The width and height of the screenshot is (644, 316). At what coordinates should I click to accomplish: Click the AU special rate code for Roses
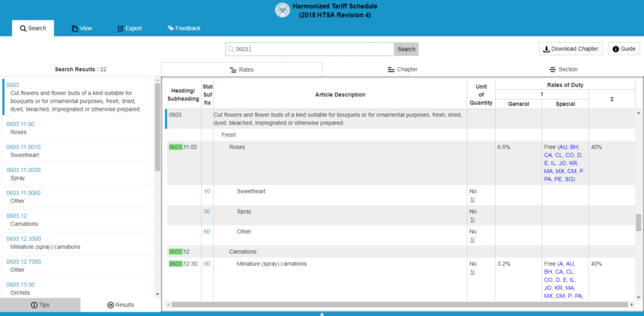pyautogui.click(x=563, y=147)
